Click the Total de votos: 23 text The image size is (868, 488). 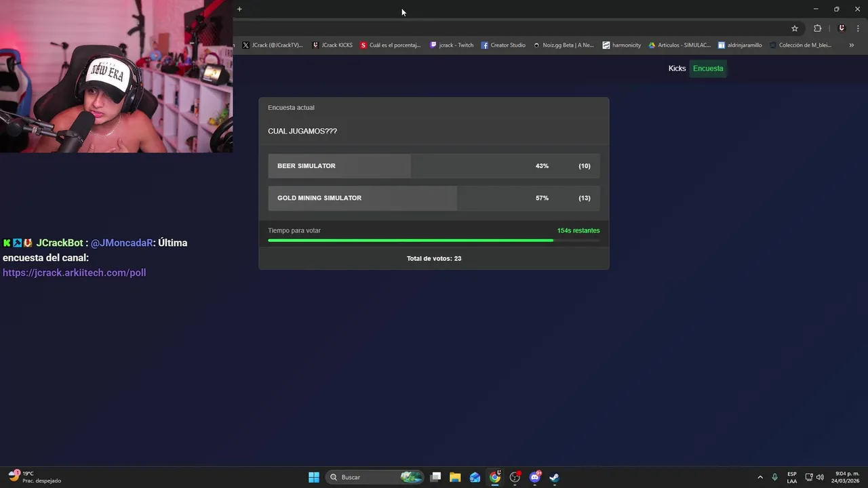[x=434, y=258]
